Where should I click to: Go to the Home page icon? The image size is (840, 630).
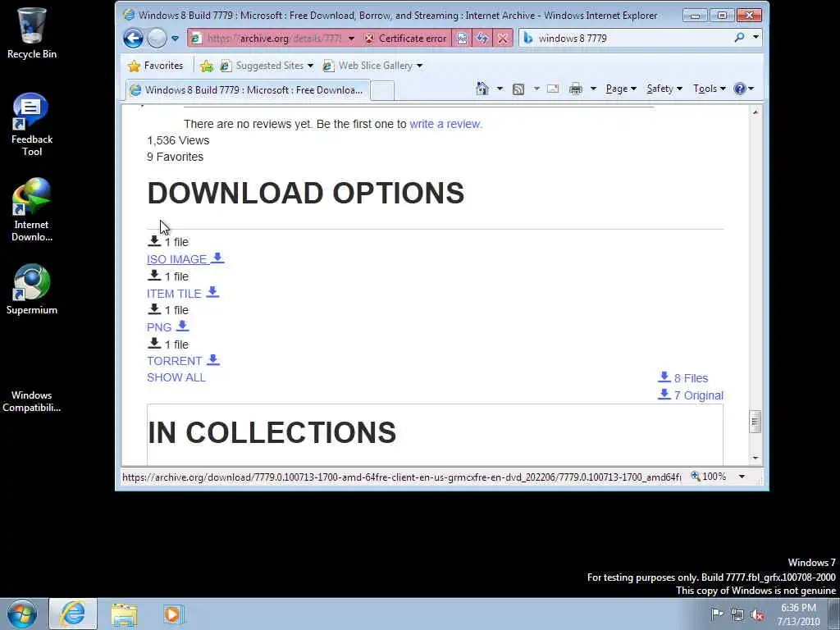point(482,89)
